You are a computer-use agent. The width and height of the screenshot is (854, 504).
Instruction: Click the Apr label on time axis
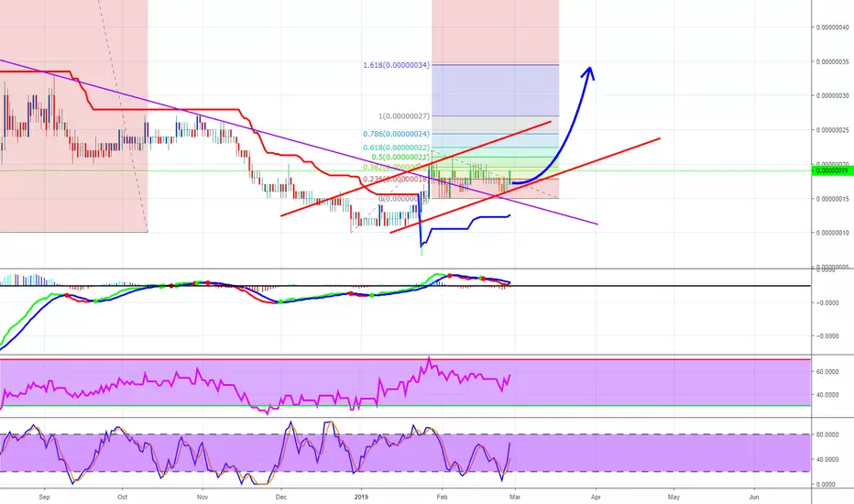click(596, 497)
